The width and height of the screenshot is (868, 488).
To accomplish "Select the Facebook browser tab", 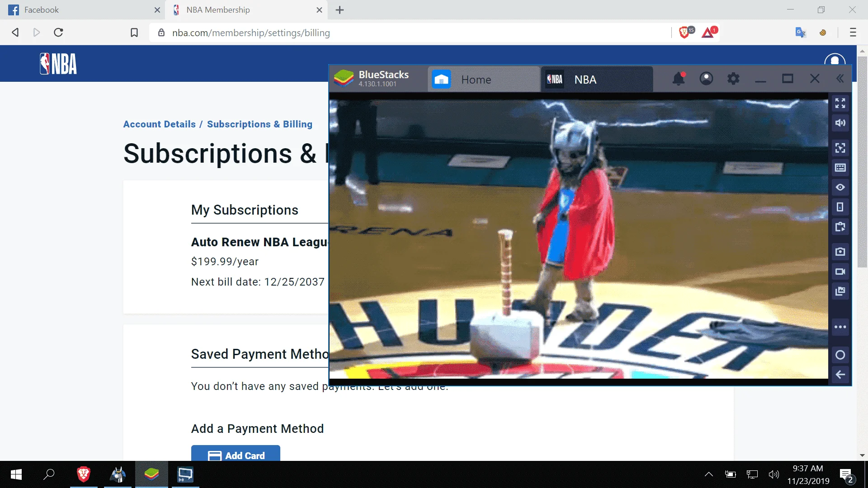I will (x=81, y=9).
